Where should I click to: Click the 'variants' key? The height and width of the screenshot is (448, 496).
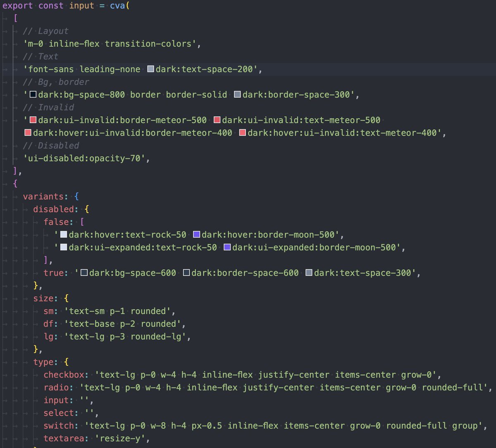(x=43, y=196)
